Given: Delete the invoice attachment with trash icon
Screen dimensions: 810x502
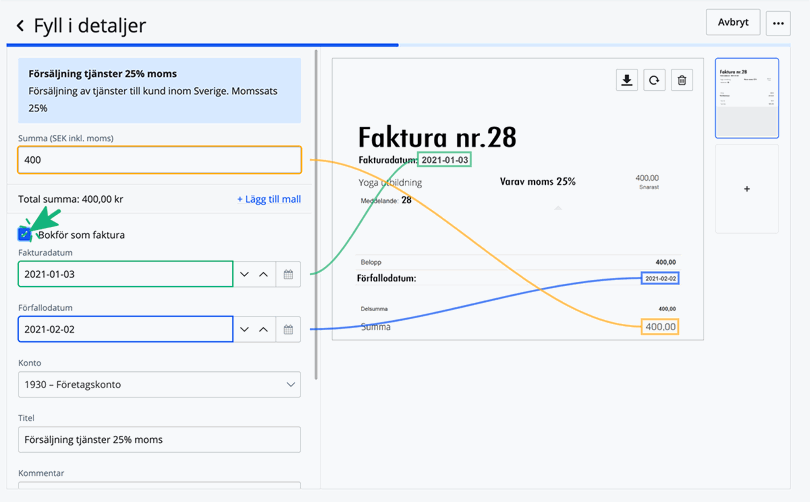Looking at the screenshot, I should [682, 81].
